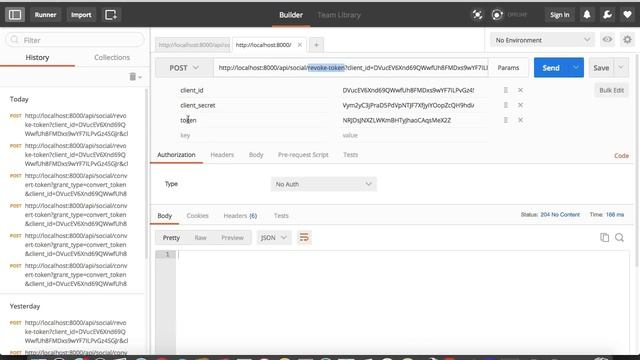Open manage environments gear icon
640x360 pixels.
[x=627, y=40]
